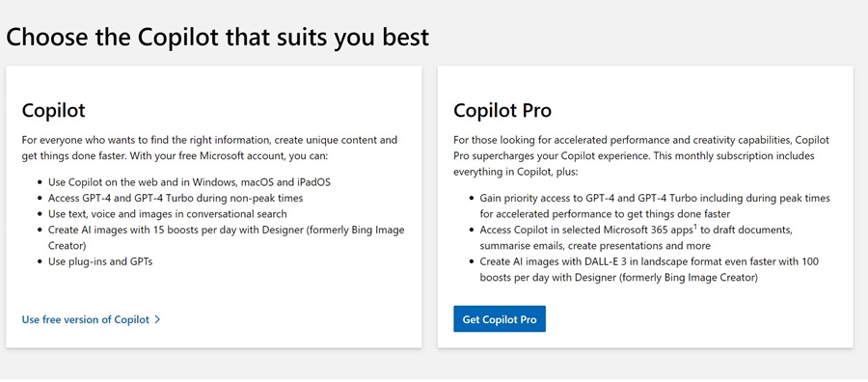Image resolution: width=868 pixels, height=382 pixels.
Task: Click the '(formerly Bing Image Creator)' text in Copilot Pro
Action: pos(688,278)
